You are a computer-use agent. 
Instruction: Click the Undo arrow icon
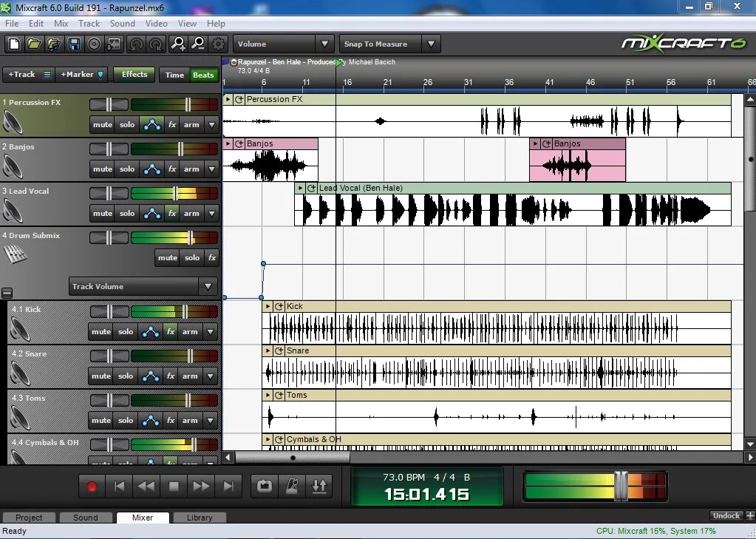click(x=136, y=44)
